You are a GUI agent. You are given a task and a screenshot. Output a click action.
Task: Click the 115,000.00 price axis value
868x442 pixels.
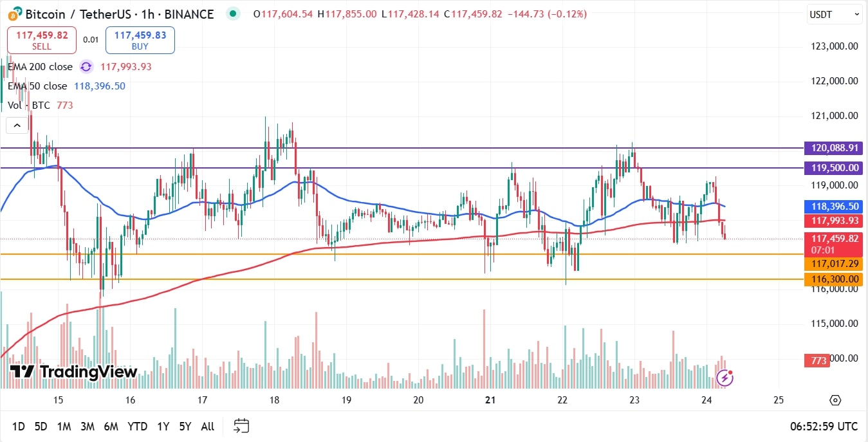pyautogui.click(x=834, y=324)
